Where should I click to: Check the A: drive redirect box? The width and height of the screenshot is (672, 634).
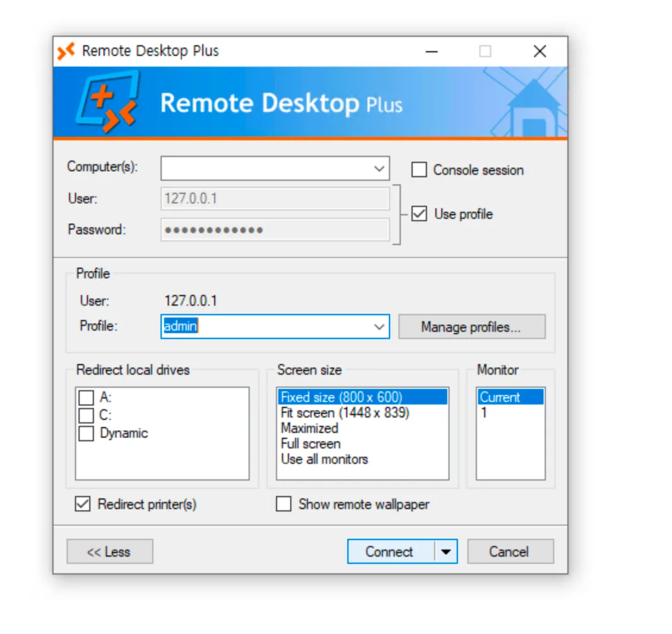coord(86,397)
